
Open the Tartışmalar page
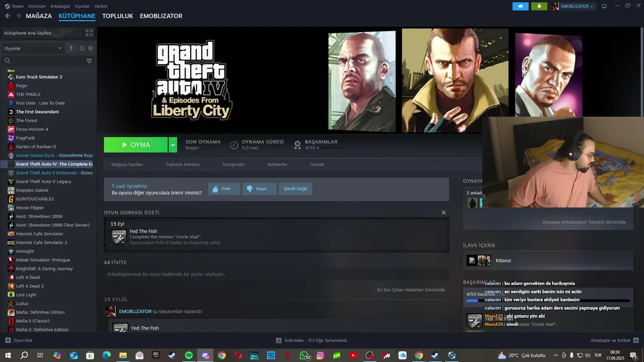coord(233,164)
